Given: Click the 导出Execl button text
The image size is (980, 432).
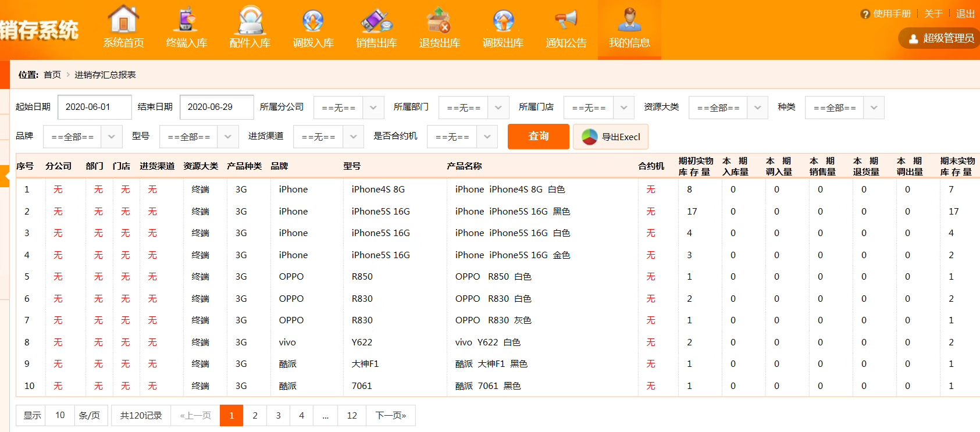Looking at the screenshot, I should click(621, 137).
